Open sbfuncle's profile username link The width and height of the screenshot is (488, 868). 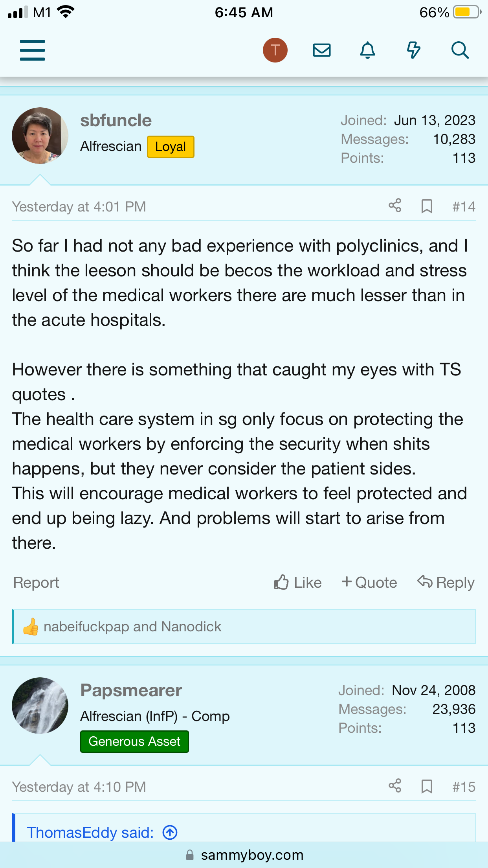click(x=116, y=120)
